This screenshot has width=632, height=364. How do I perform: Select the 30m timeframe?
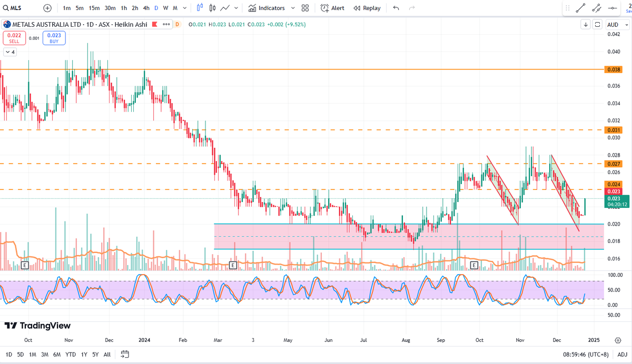point(110,8)
